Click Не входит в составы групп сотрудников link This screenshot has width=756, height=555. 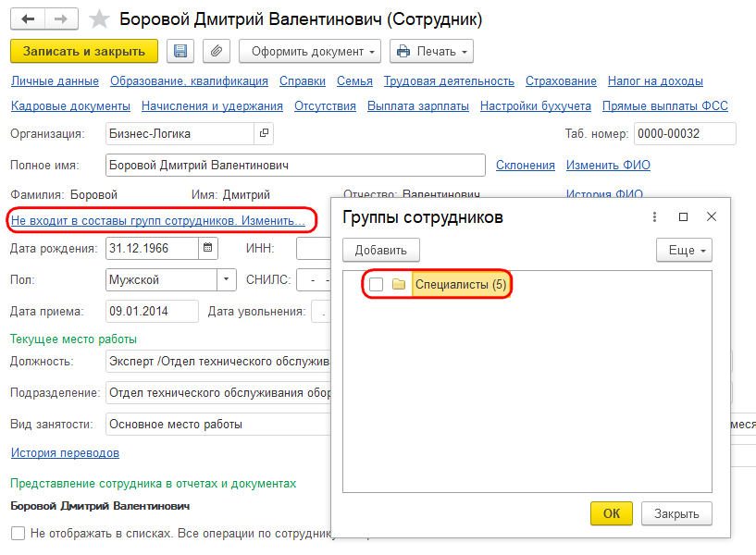pyautogui.click(x=157, y=221)
